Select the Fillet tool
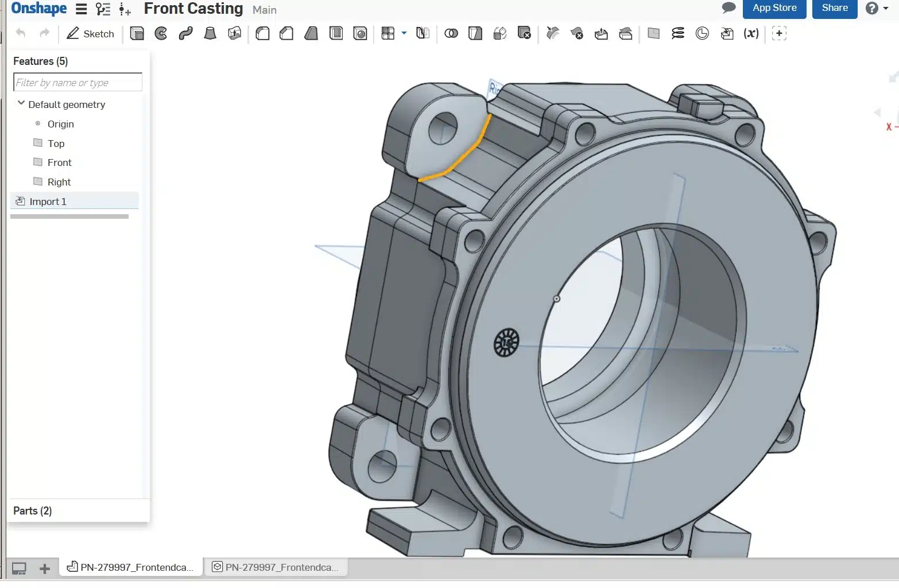This screenshot has height=588, width=899. click(262, 33)
